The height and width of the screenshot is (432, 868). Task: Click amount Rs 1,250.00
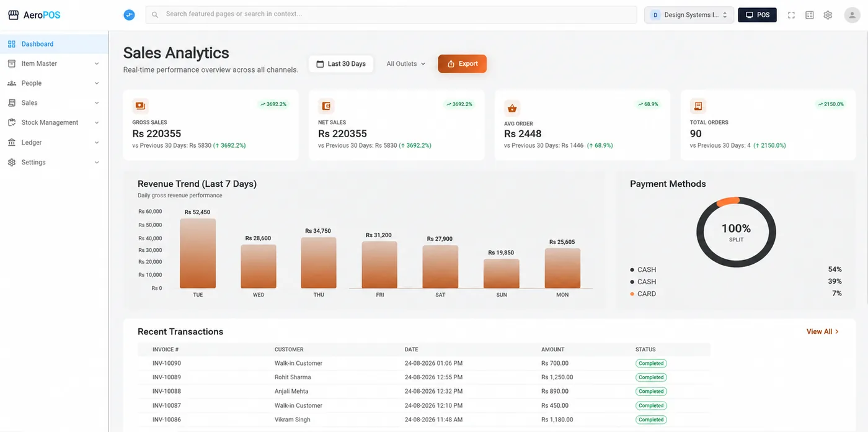pos(557,377)
